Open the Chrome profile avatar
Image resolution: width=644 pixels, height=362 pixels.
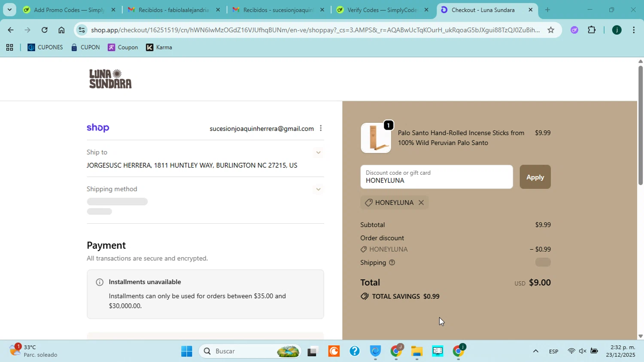point(617,30)
